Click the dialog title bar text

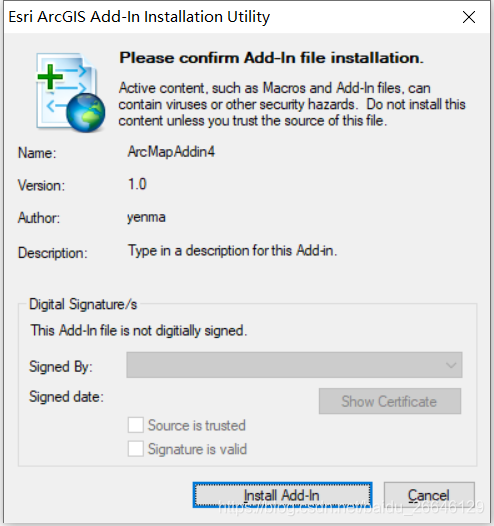(139, 17)
